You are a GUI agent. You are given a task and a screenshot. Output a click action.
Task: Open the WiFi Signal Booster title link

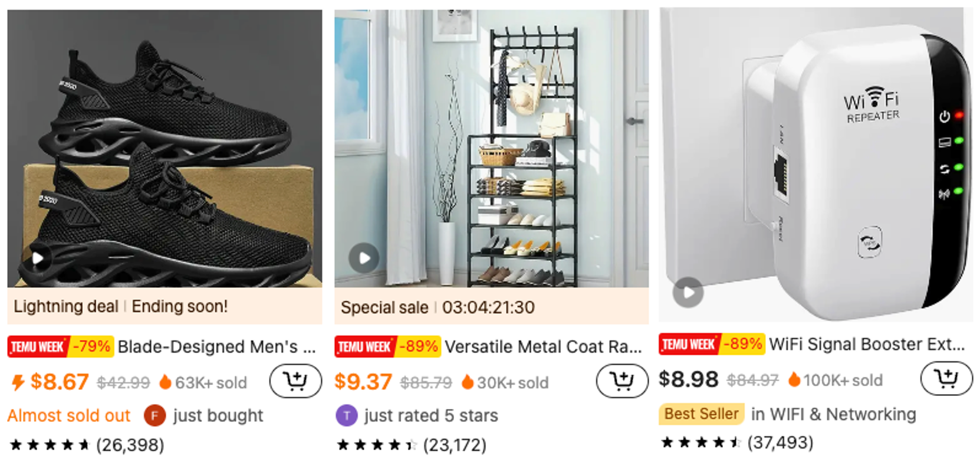coord(867,344)
